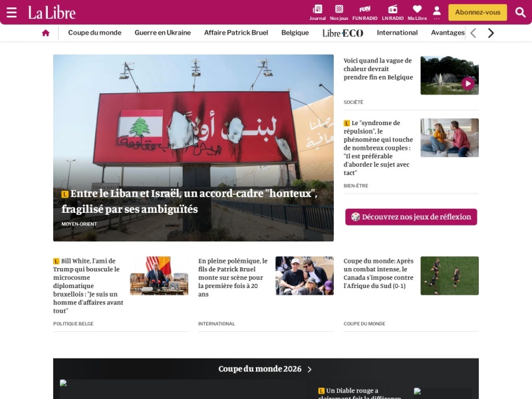
Task: Open the user account icon
Action: pos(437,13)
